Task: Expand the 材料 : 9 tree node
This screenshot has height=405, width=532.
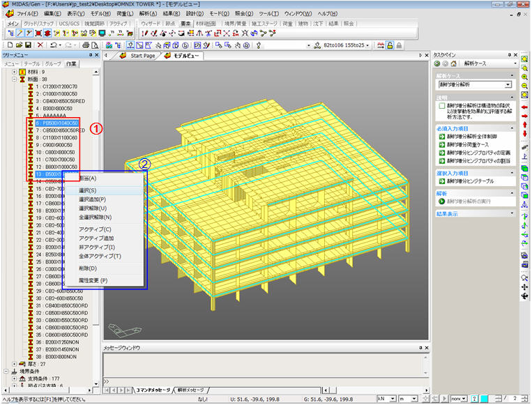Action: point(14,72)
